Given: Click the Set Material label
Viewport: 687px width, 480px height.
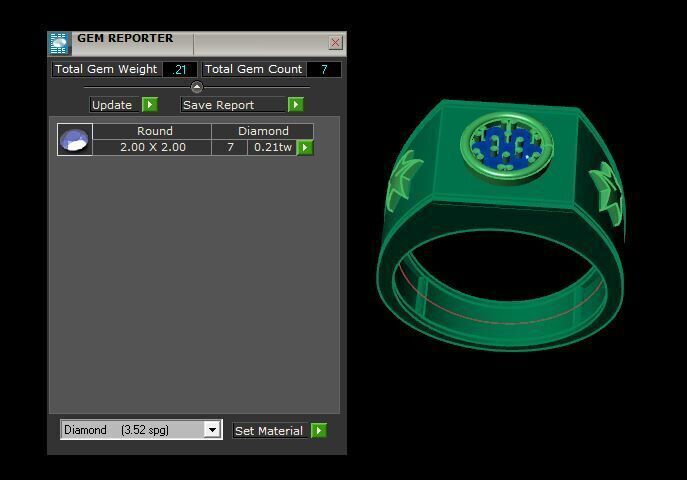Looking at the screenshot, I should (269, 431).
